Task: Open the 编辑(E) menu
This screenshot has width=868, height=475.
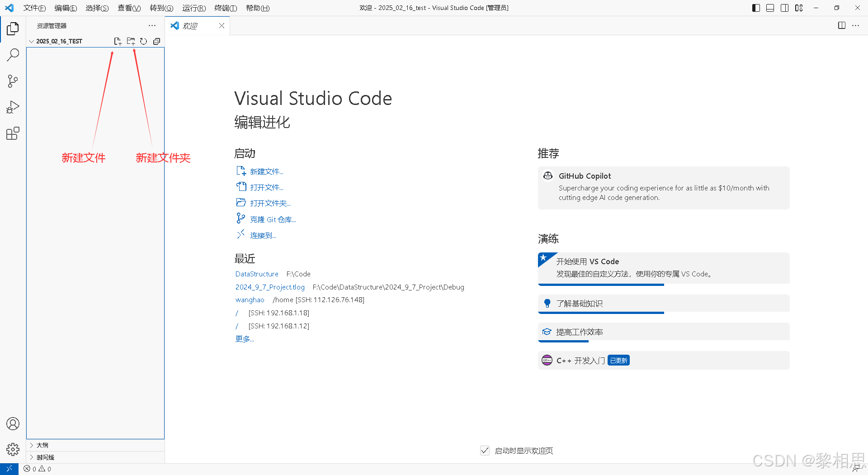Action: pos(66,8)
